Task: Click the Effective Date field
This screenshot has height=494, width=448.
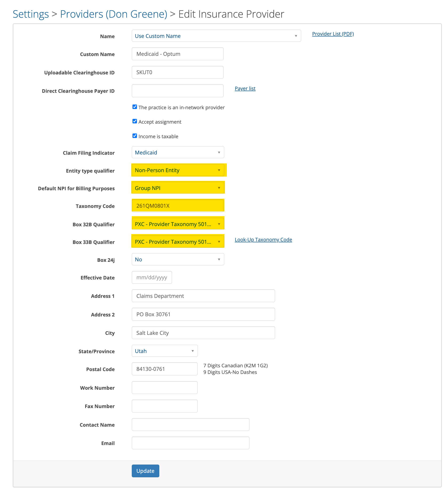Action: tap(152, 277)
